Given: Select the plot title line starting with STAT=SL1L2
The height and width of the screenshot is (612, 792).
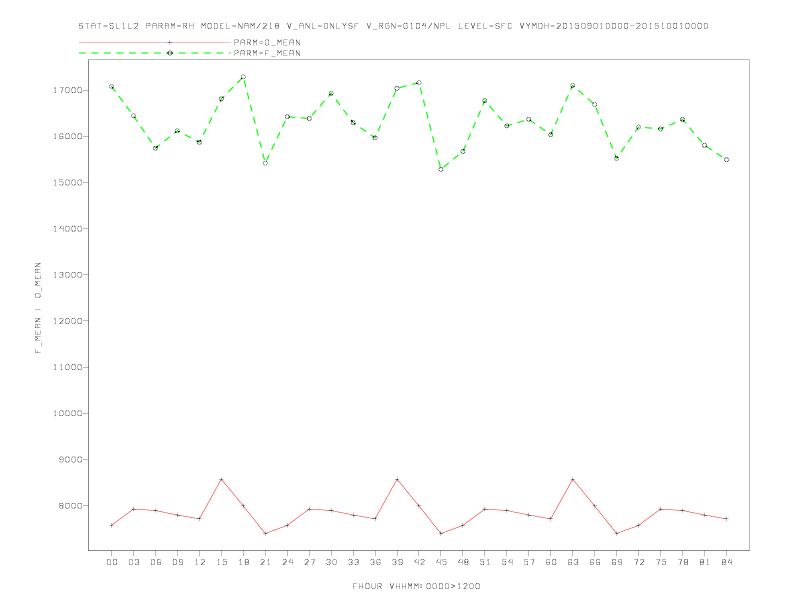Looking at the screenshot, I should 393,26.
